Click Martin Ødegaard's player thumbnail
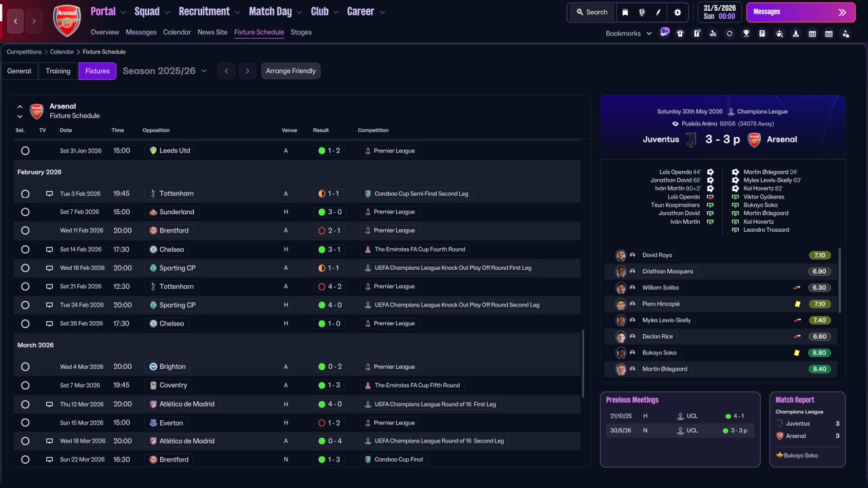The width and height of the screenshot is (868, 488). click(x=620, y=369)
